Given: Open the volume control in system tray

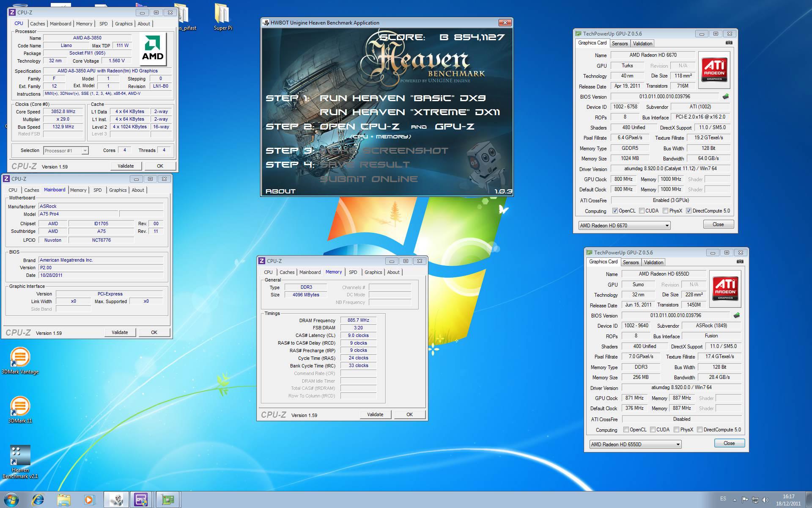Looking at the screenshot, I should 765,500.
